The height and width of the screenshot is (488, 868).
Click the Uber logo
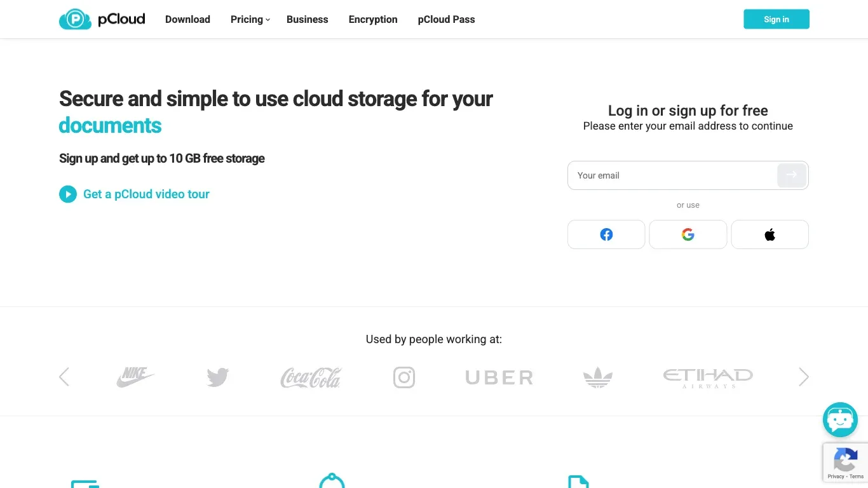(x=499, y=378)
